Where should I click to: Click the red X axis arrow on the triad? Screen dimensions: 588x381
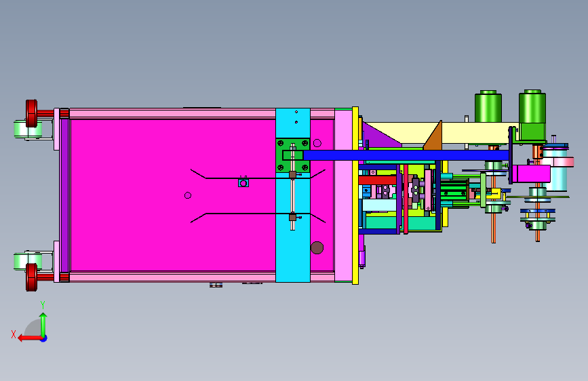(29, 338)
